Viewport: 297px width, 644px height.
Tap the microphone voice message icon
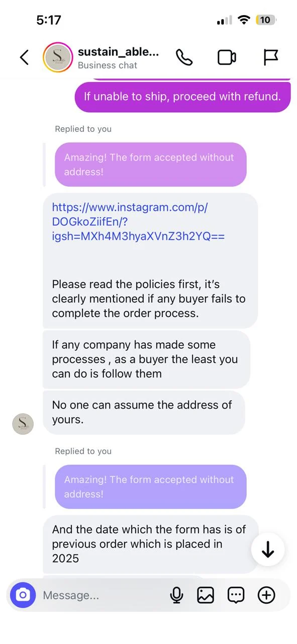coord(176,595)
